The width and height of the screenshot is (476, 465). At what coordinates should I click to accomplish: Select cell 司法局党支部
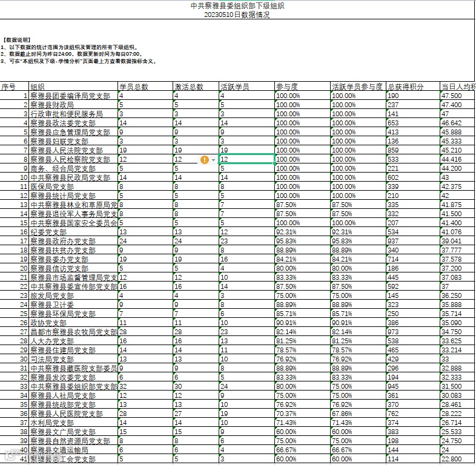[x=73, y=359]
